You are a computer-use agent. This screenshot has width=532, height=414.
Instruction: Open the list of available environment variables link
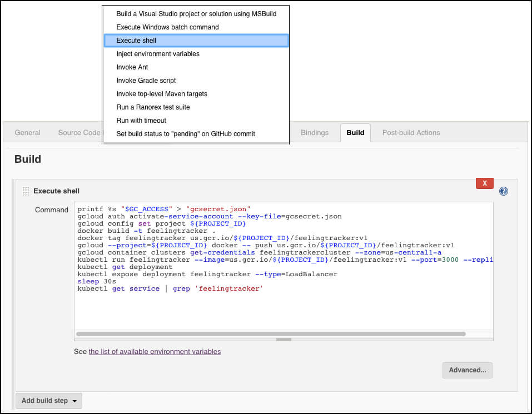155,352
